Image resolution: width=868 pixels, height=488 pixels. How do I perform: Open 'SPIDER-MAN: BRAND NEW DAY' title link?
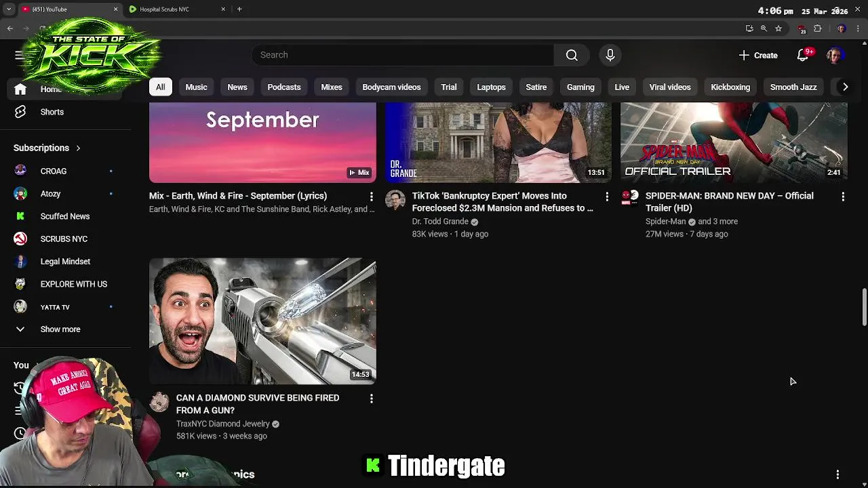tap(730, 202)
